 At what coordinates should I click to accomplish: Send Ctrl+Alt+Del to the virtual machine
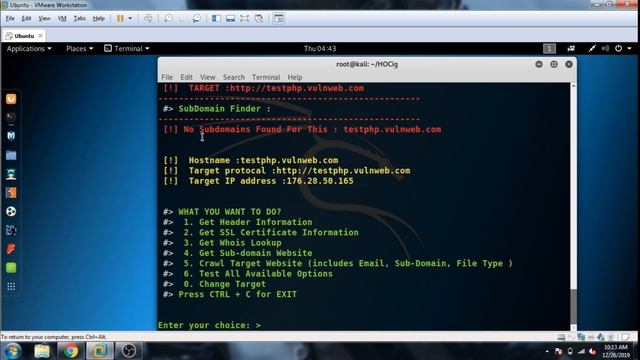tap(149, 18)
